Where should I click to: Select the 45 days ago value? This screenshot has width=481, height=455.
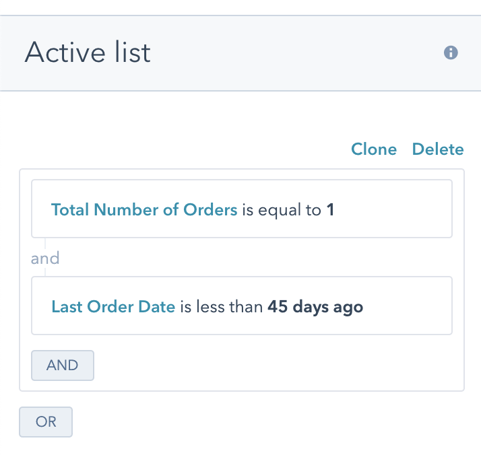pyautogui.click(x=315, y=307)
